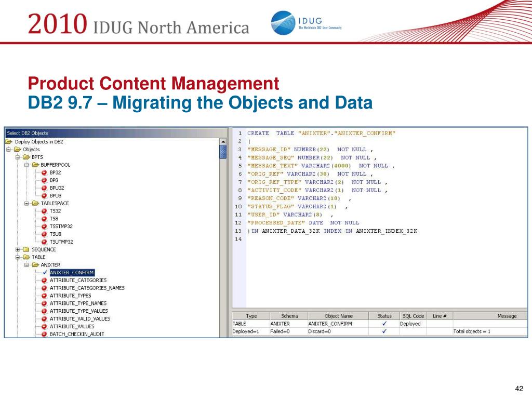Click the "PROCESSED_DATE" DATE line
The width and height of the screenshot is (532, 399).
(x=303, y=223)
